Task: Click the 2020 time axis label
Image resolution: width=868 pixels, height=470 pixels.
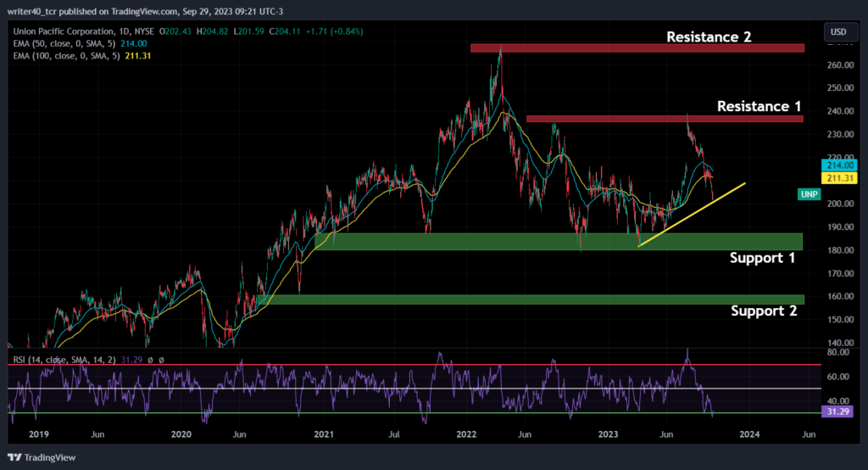Action: pyautogui.click(x=181, y=434)
